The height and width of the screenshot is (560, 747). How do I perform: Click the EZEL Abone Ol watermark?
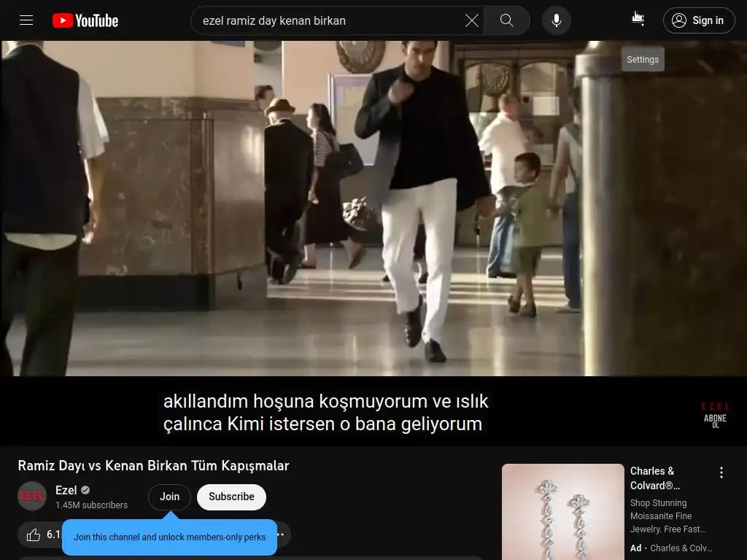tap(715, 415)
